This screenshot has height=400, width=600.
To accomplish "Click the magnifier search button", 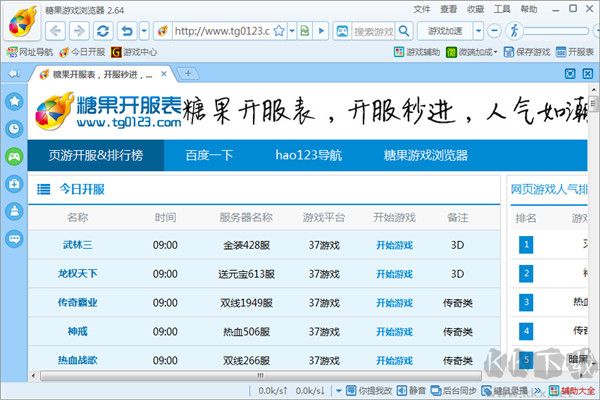I will [x=404, y=31].
